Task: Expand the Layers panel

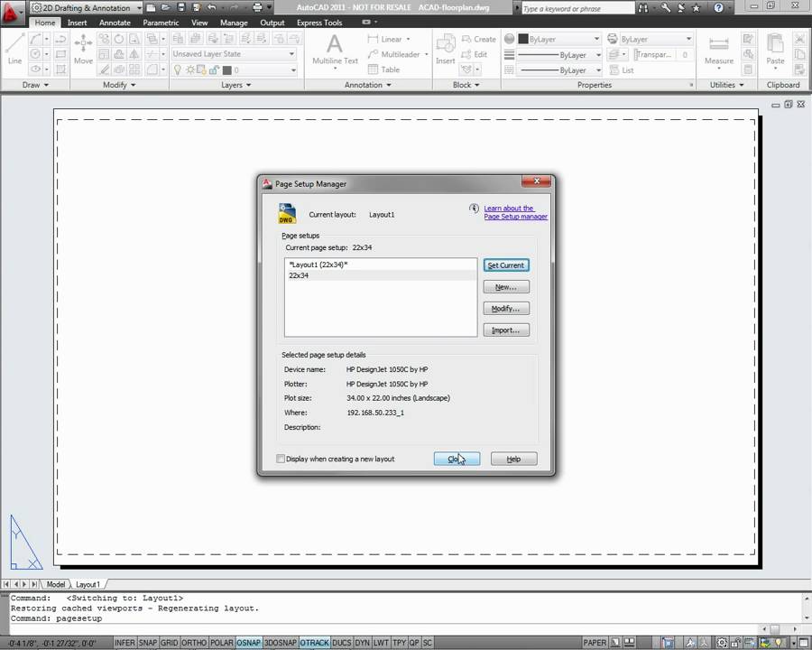Action: (x=236, y=85)
